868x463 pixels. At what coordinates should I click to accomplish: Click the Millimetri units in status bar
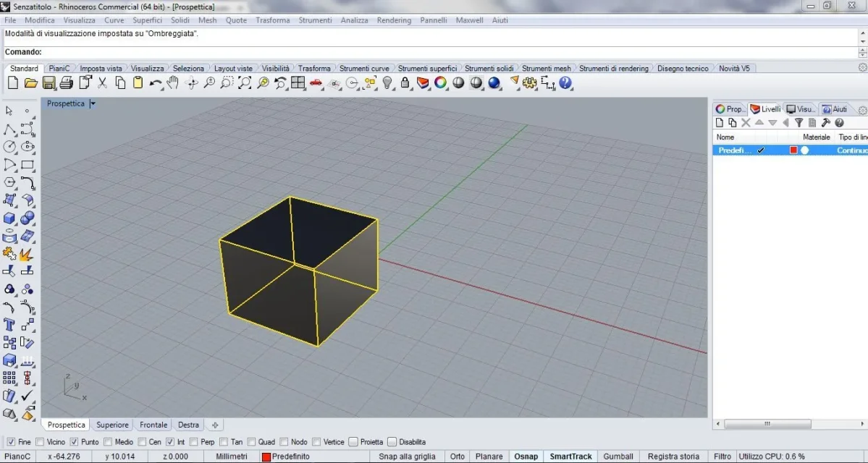tap(232, 456)
